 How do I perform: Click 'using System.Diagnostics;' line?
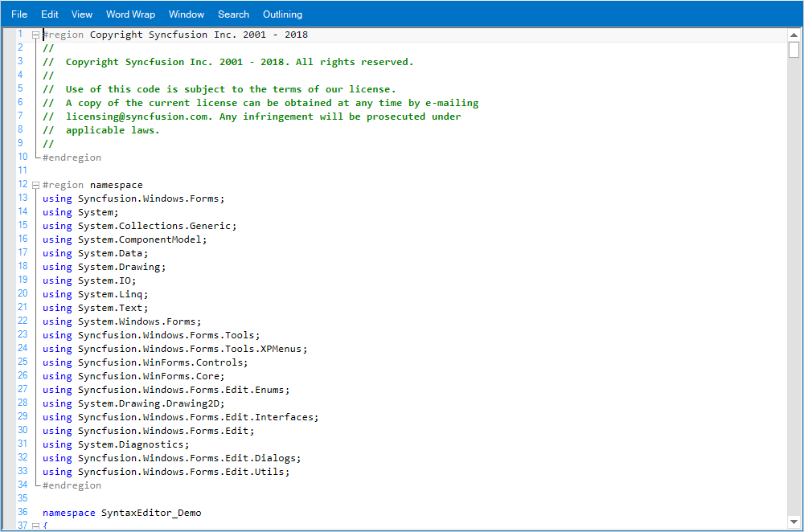116,444
